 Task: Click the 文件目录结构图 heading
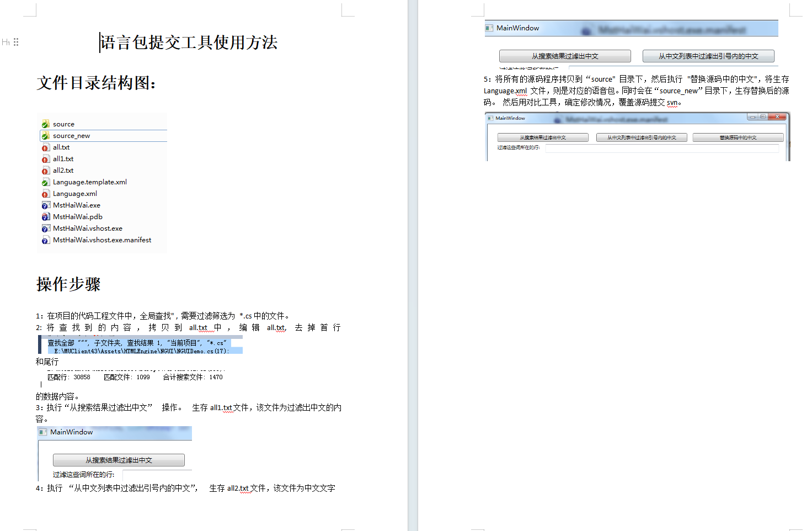point(96,83)
